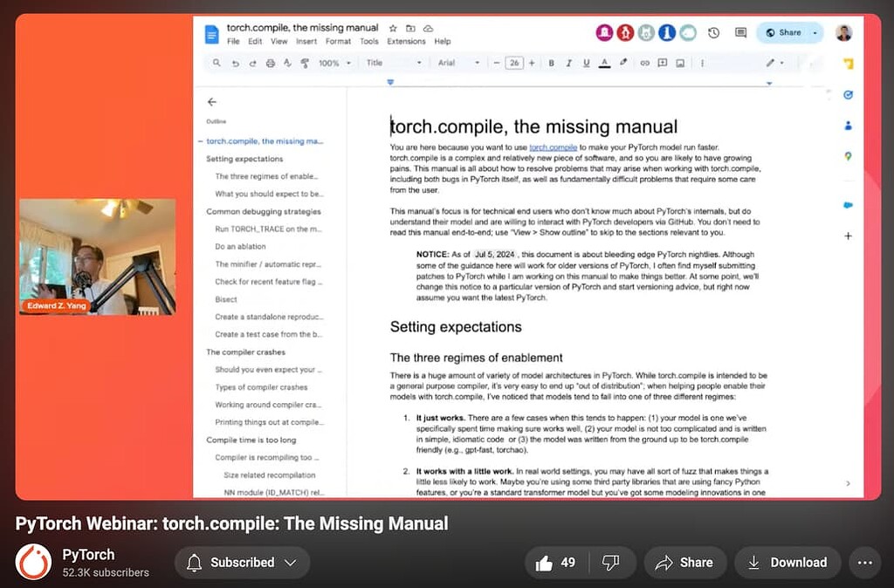Open the Title paragraph style dropdown

(x=394, y=63)
